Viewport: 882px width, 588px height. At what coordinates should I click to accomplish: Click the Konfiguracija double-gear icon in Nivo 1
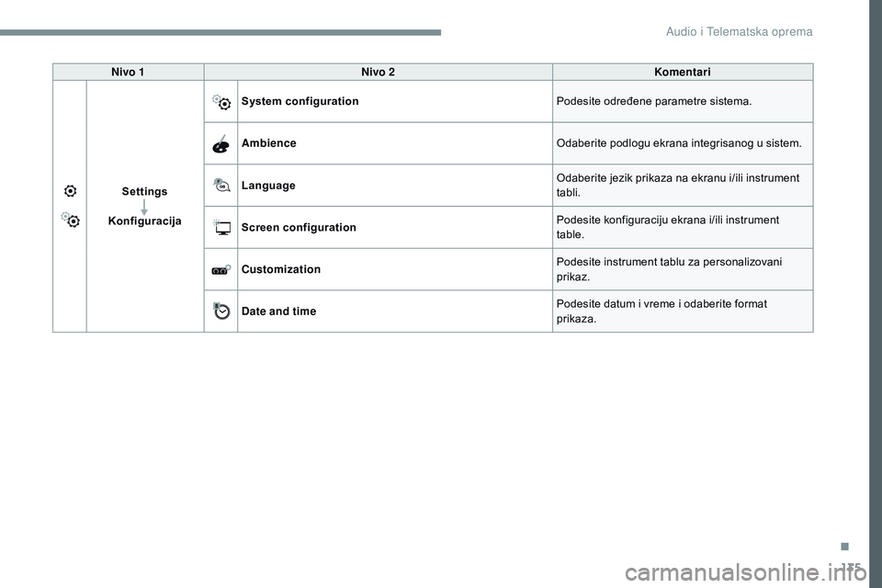(71, 220)
